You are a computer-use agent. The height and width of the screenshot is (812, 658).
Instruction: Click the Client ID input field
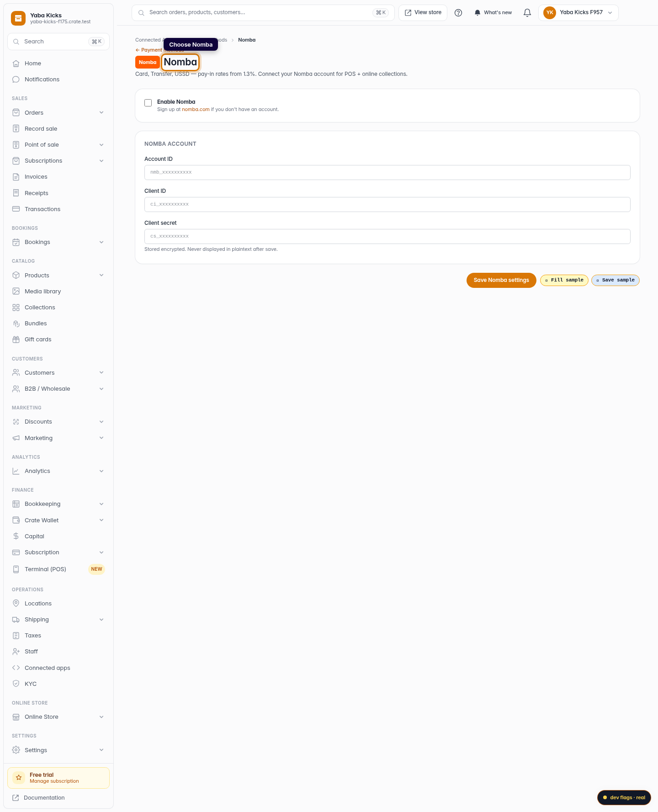(387, 205)
